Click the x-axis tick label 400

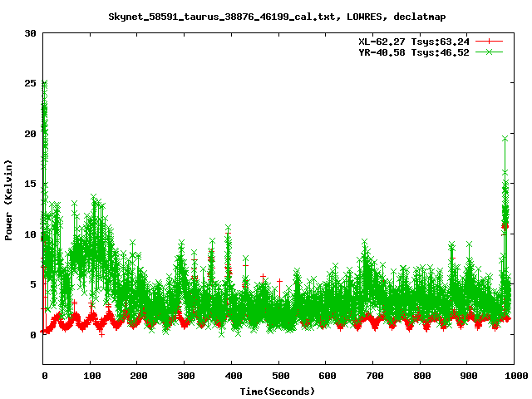[x=233, y=376]
